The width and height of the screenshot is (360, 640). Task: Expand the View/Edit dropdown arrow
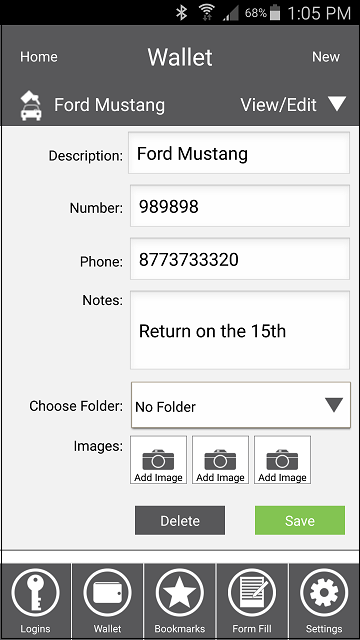(337, 104)
